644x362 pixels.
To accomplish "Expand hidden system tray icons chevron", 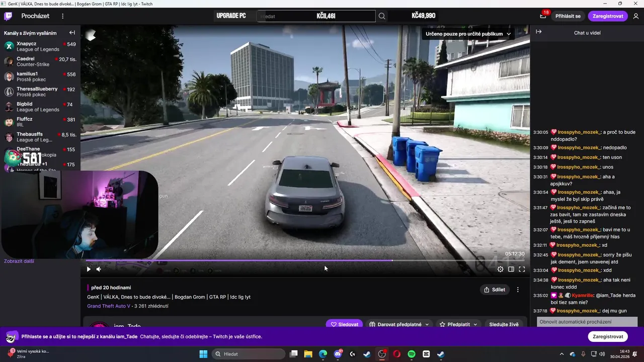I will tap(561, 354).
